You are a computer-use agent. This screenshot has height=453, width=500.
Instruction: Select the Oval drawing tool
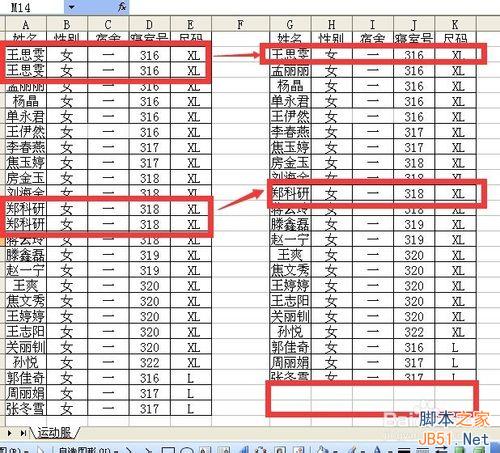[187, 450]
